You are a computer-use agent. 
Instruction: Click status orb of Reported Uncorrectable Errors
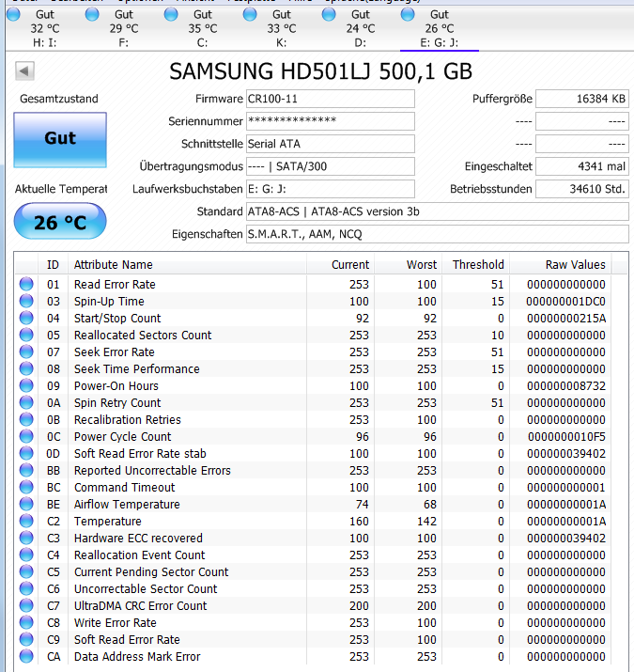26,470
